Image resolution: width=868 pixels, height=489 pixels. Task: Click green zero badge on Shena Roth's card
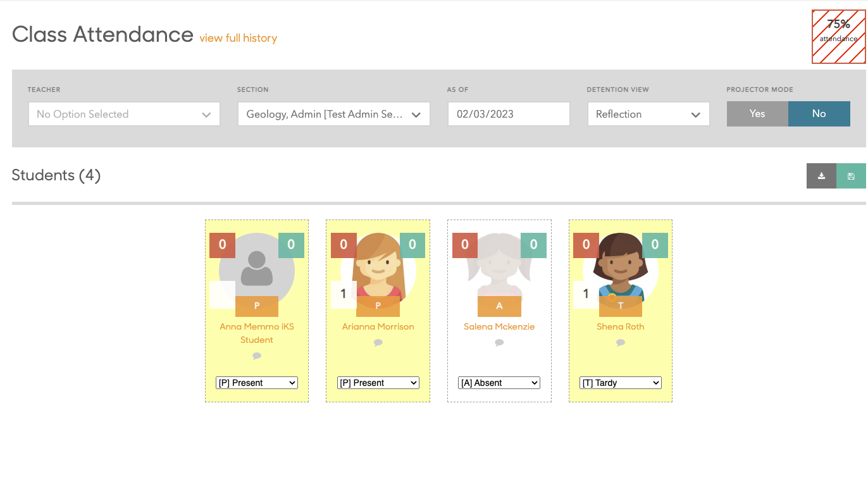coord(655,245)
